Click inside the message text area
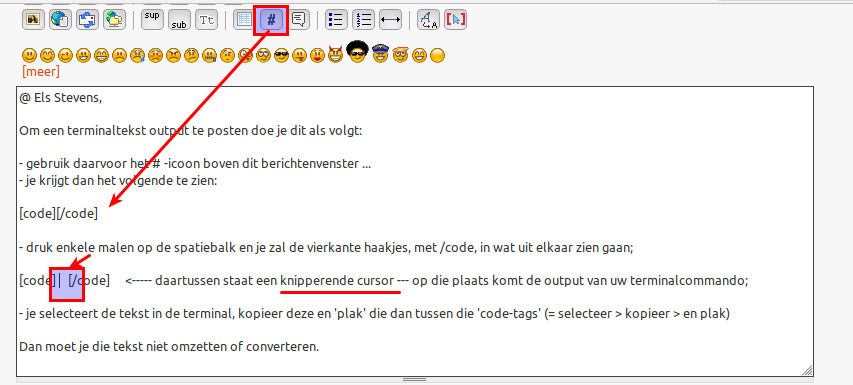 pyautogui.click(x=415, y=231)
